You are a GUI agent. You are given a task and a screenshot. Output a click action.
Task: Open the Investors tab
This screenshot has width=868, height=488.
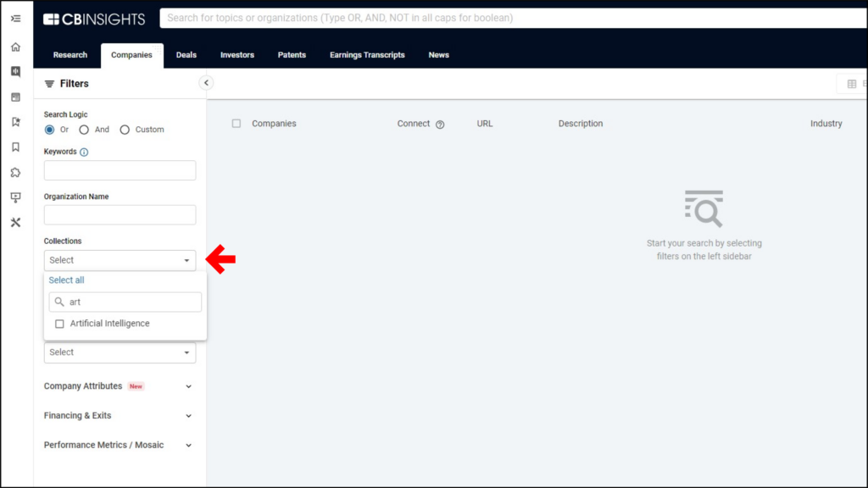click(237, 55)
